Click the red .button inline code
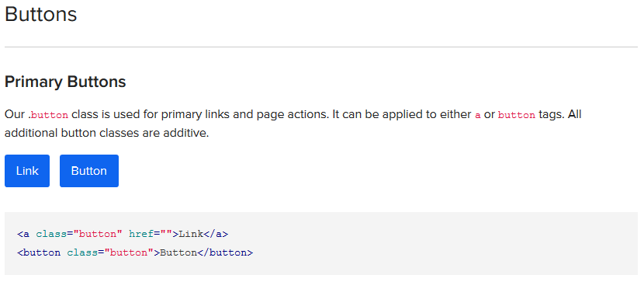Image resolution: width=644 pixels, height=282 pixels. tap(48, 115)
